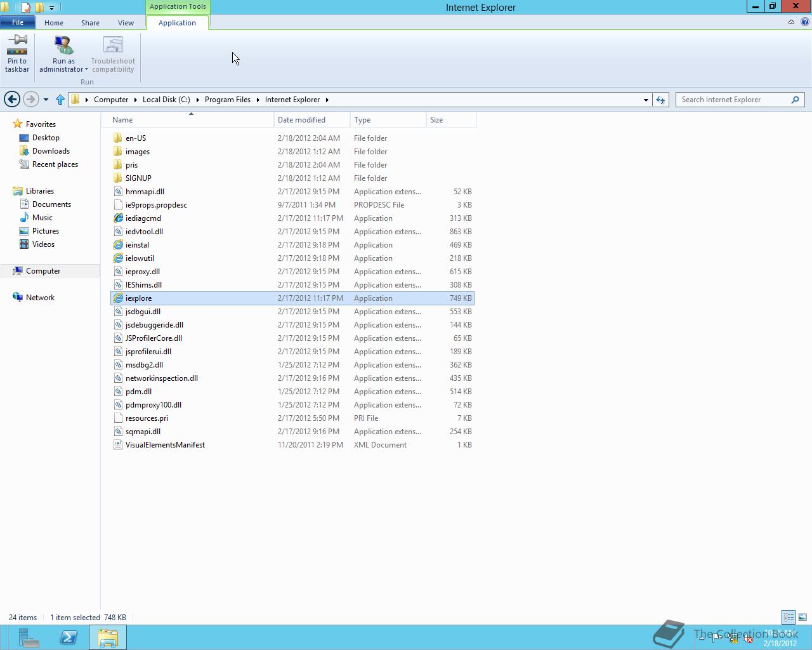Expand chevron after Program Files breadcrumb
The width and height of the screenshot is (812, 650).
click(x=258, y=100)
